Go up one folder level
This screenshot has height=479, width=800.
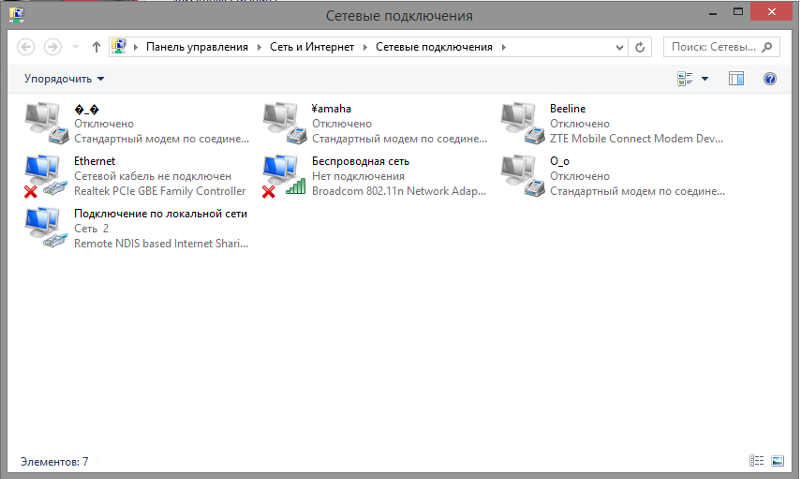point(96,47)
